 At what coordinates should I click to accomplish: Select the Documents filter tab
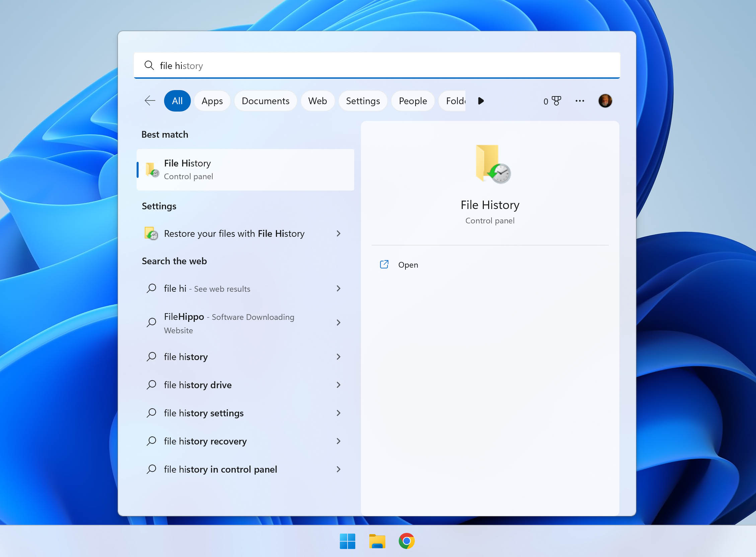(265, 101)
